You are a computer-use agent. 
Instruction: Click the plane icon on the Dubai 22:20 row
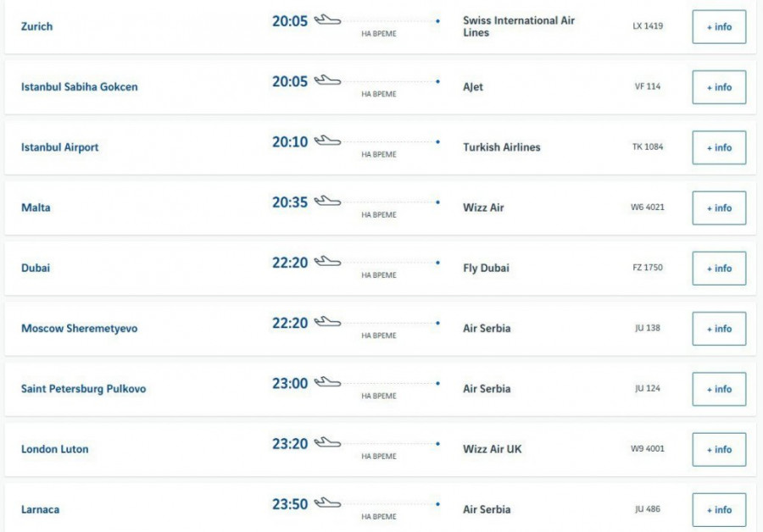pos(327,261)
